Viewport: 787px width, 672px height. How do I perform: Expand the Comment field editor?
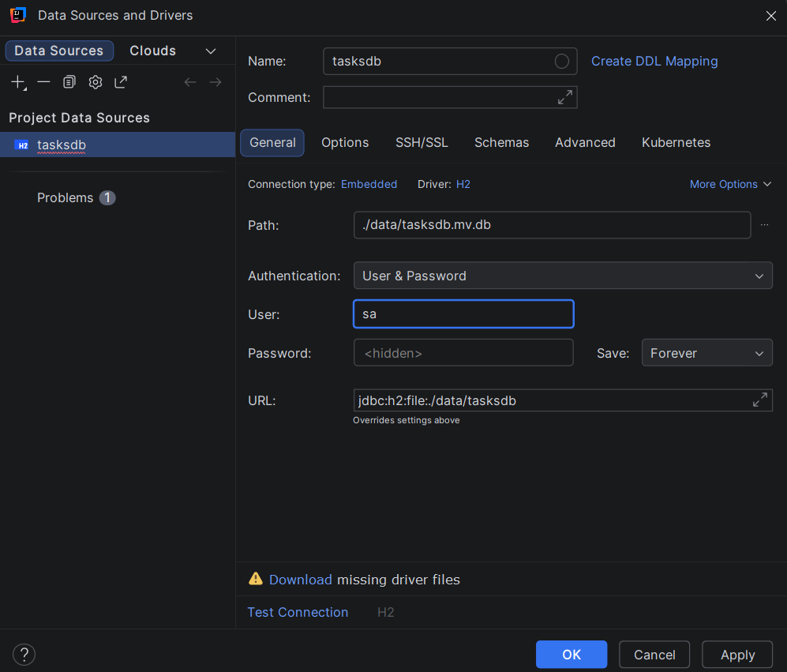(565, 97)
